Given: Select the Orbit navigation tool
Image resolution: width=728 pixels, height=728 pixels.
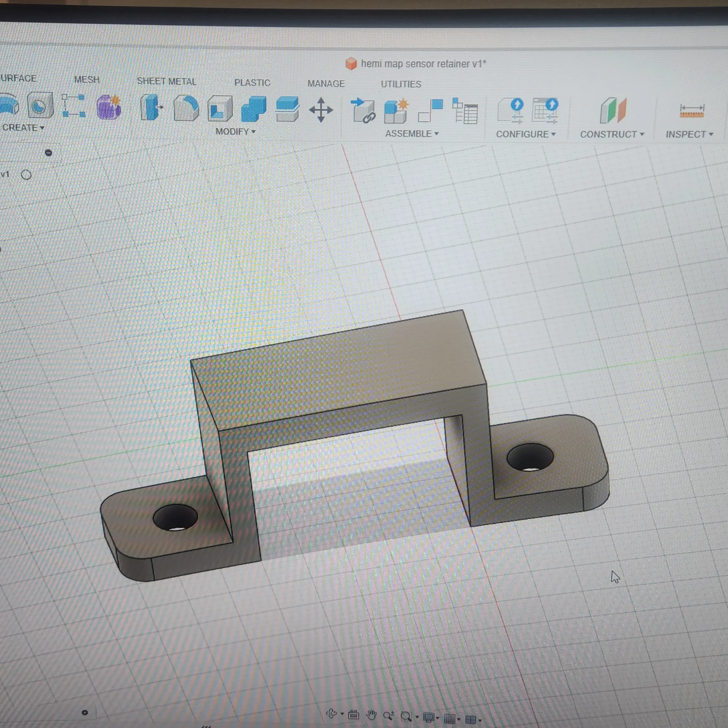Looking at the screenshot, I should coord(332,714).
